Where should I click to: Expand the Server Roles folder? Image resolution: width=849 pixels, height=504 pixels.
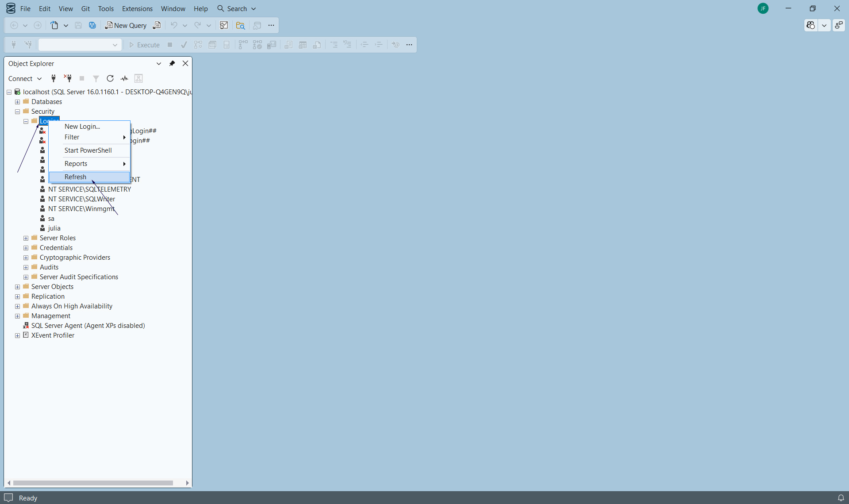[26, 238]
